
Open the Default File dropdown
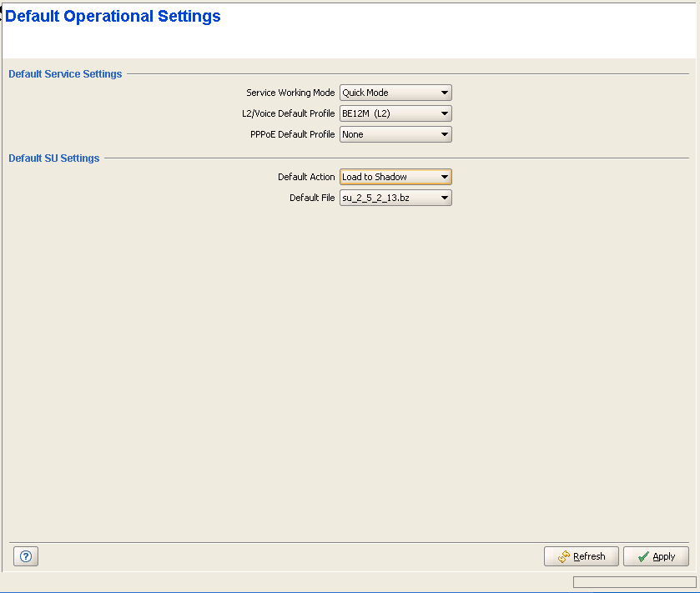(395, 198)
